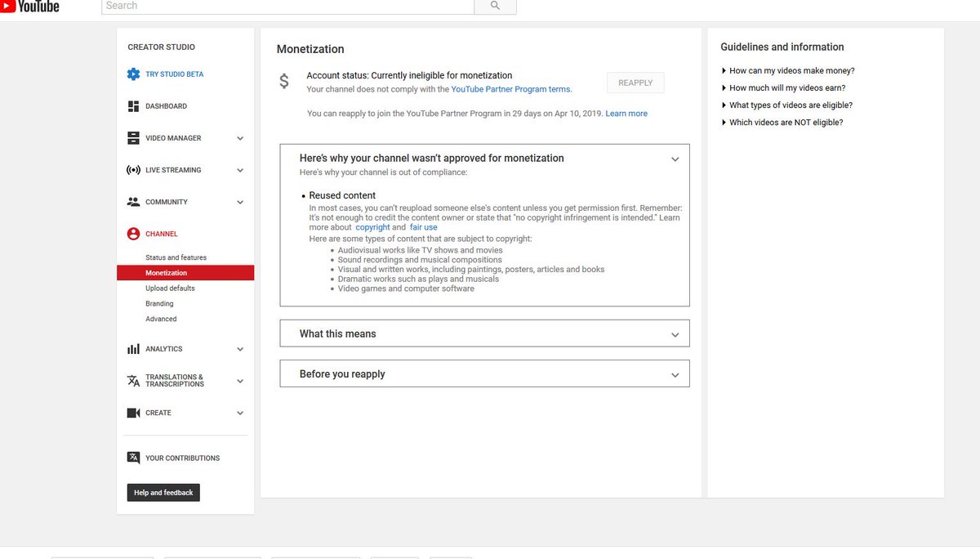This screenshot has height=559, width=980.
Task: Click the Learn more link
Action: pos(626,114)
